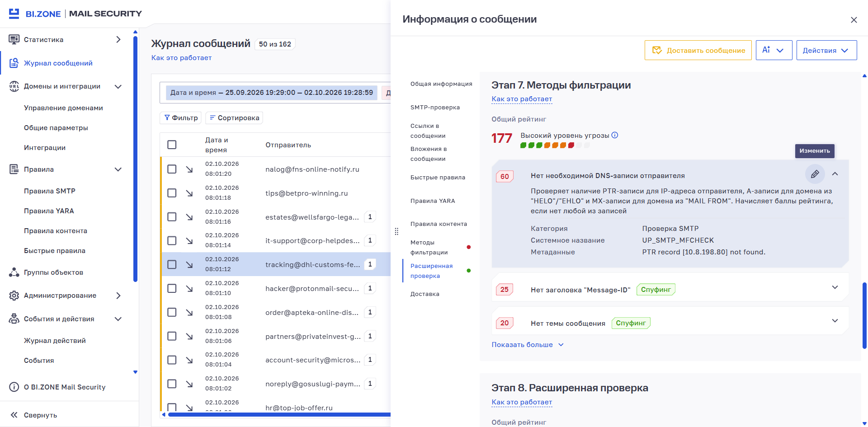The width and height of the screenshot is (868, 427).
Task: Check the estates@wellsfargo-lega row checkbox
Action: [x=172, y=217]
